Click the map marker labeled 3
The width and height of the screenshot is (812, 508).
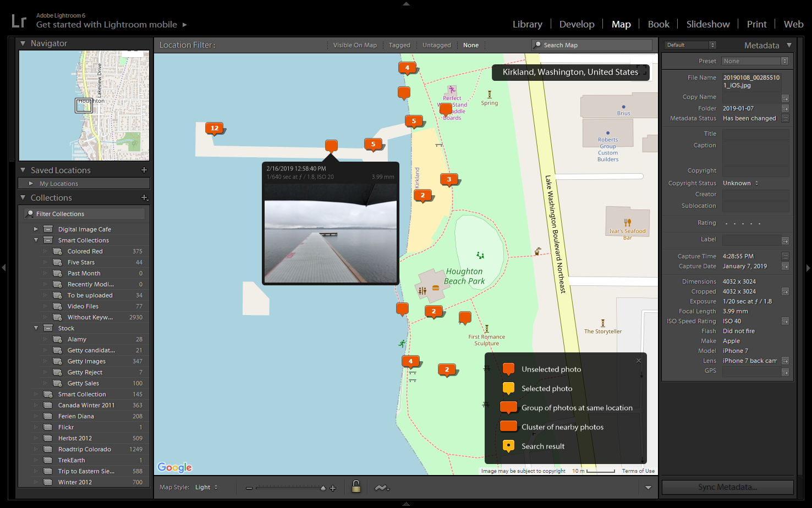(x=449, y=179)
